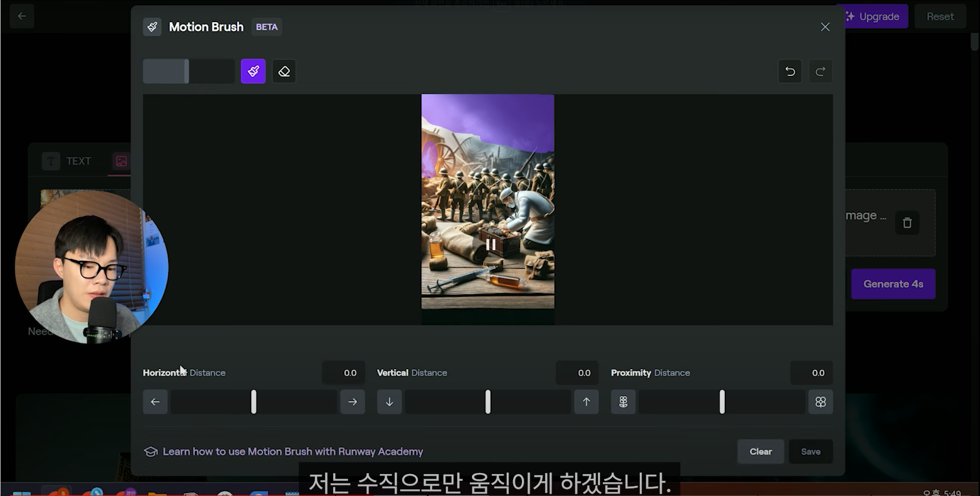Close the Motion Brush dialog
The image size is (980, 496).
(825, 27)
